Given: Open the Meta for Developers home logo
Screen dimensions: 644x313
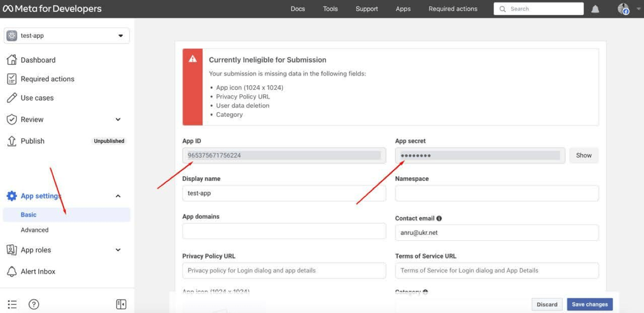Looking at the screenshot, I should (52, 9).
